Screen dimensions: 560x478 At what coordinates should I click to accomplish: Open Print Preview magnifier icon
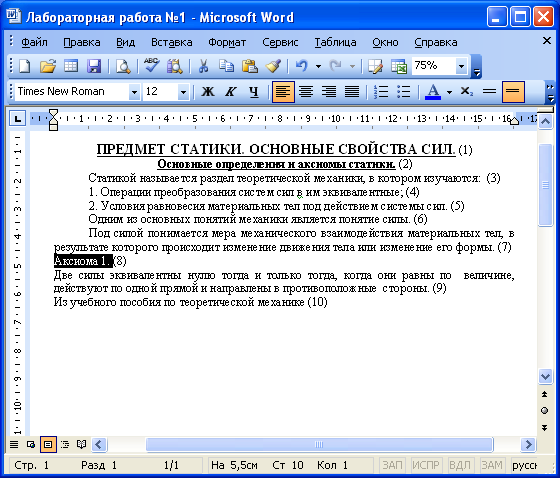(123, 66)
